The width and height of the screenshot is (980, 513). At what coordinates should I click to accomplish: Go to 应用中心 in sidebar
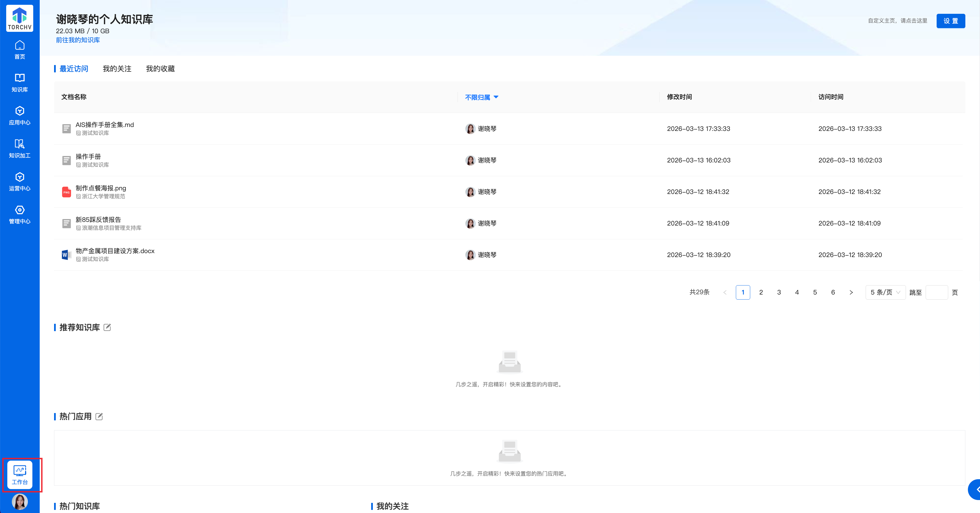pyautogui.click(x=20, y=116)
